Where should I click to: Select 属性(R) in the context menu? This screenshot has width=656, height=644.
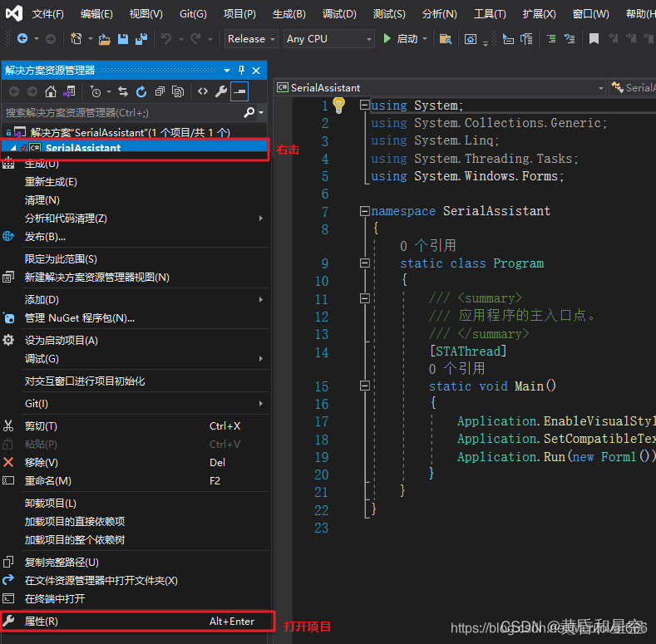point(42,621)
